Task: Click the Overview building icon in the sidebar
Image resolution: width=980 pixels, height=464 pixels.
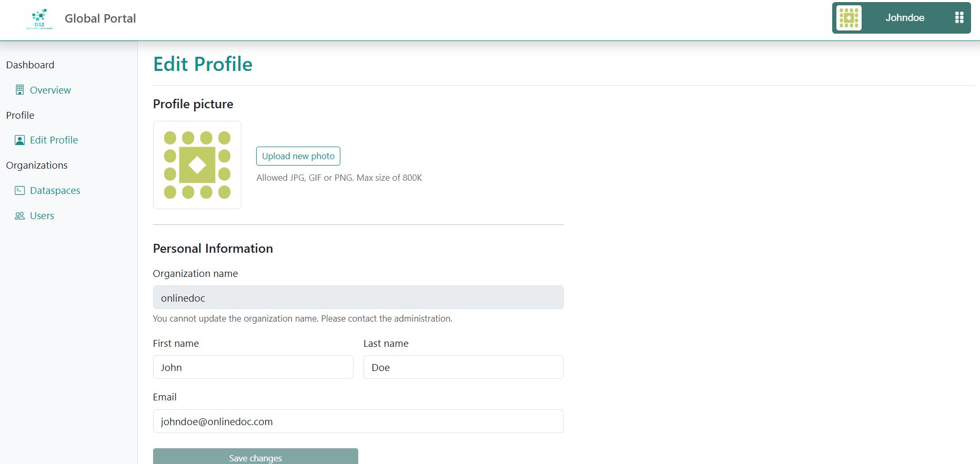Action: [x=19, y=90]
